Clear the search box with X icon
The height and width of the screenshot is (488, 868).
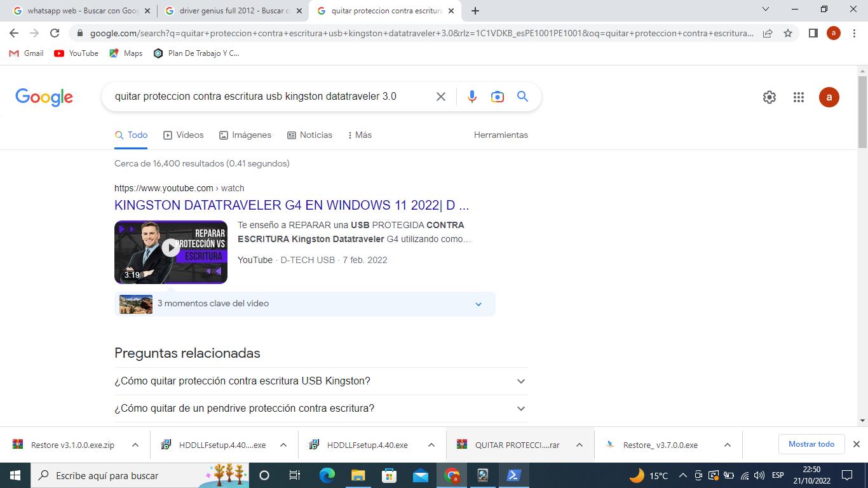(440, 97)
